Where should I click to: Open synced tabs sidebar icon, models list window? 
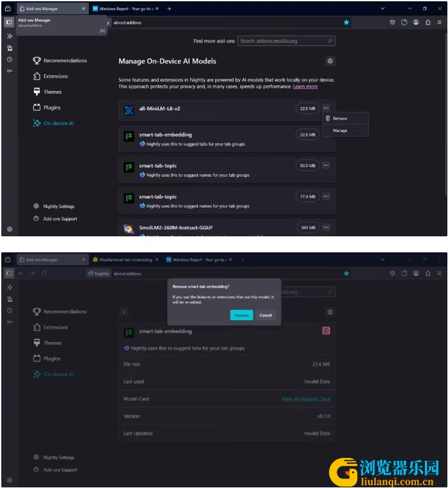click(10, 48)
